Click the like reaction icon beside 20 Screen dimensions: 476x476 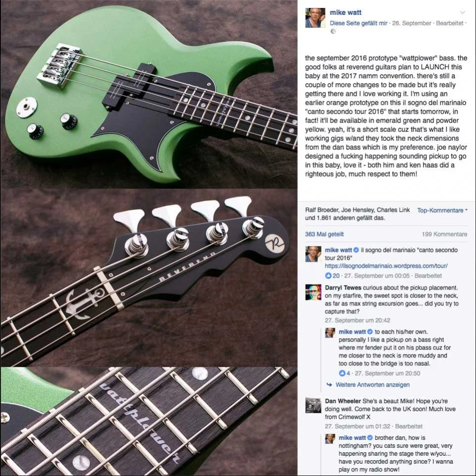pyautogui.click(x=328, y=276)
